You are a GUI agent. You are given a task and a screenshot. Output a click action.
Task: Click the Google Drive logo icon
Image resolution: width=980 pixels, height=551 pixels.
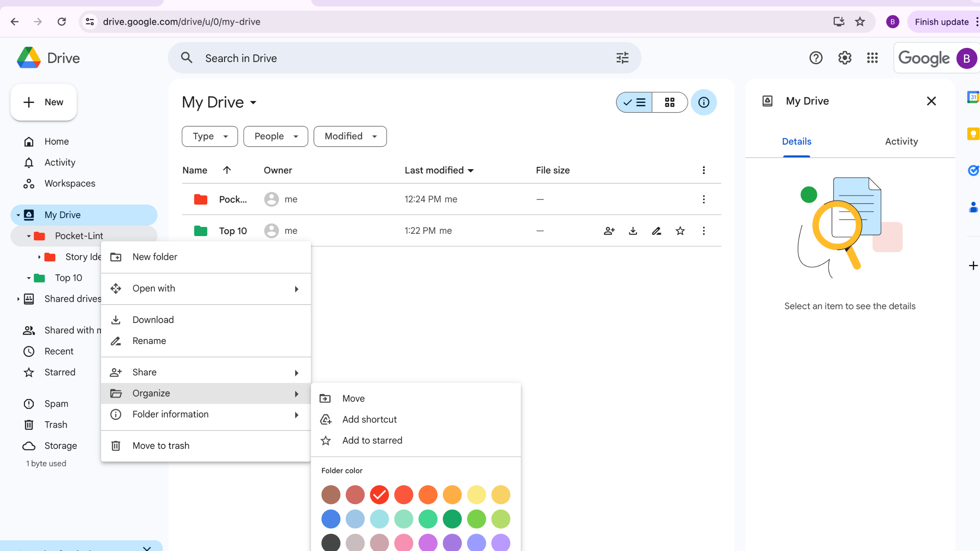tap(29, 57)
